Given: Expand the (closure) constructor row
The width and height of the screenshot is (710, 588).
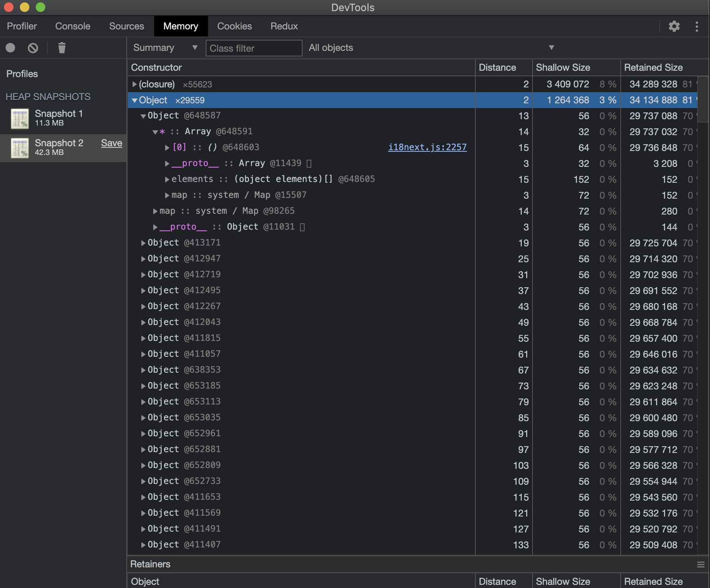Looking at the screenshot, I should [x=135, y=84].
